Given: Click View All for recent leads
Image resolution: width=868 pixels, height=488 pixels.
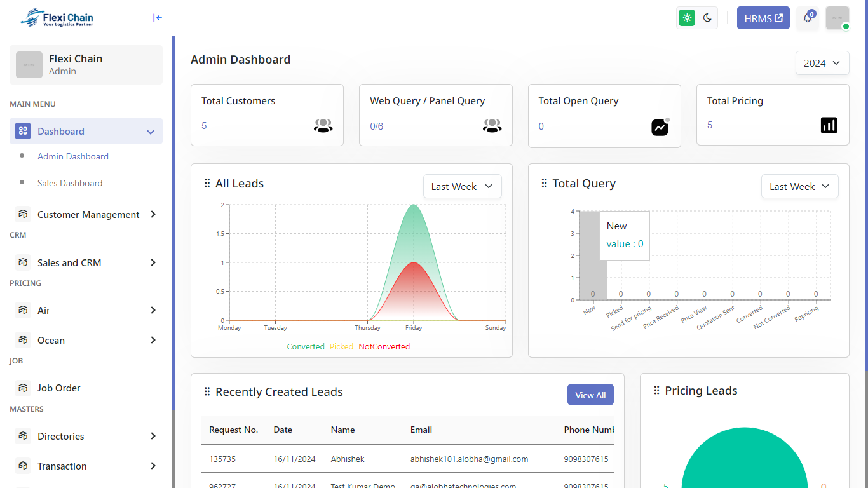Looking at the screenshot, I should point(590,395).
